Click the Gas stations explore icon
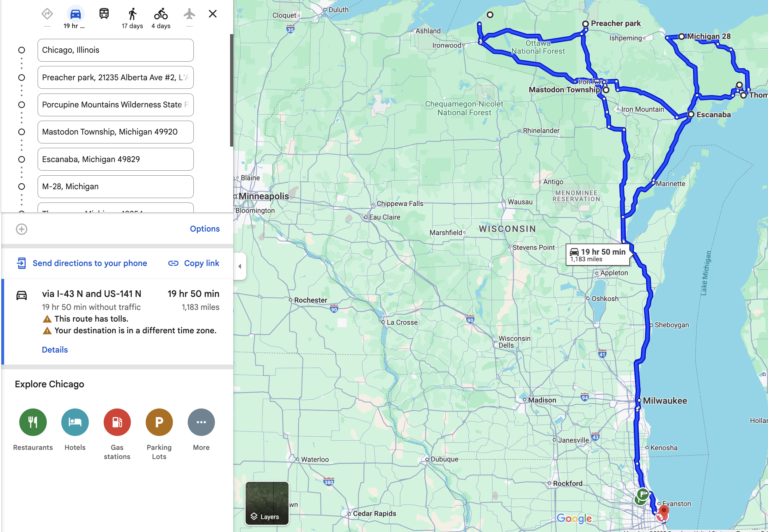 (x=117, y=422)
